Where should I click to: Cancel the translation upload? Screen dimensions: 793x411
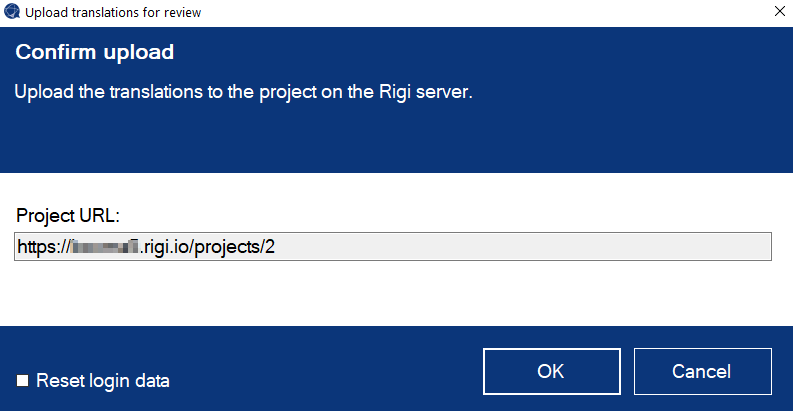[702, 371]
